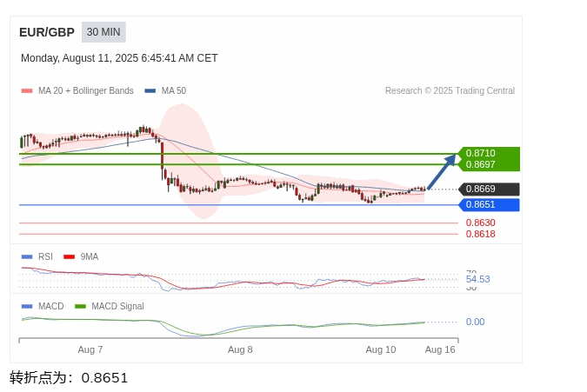
Task: Click the RSI legend label
Action: point(45,256)
